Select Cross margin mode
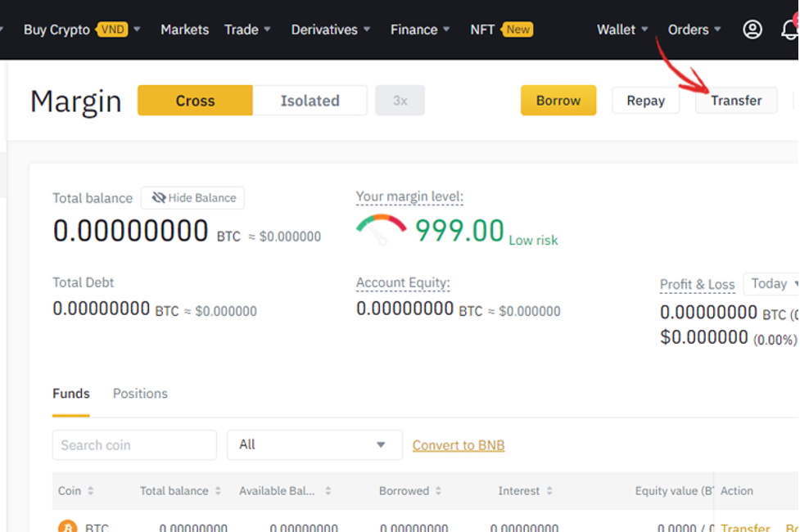 point(195,101)
